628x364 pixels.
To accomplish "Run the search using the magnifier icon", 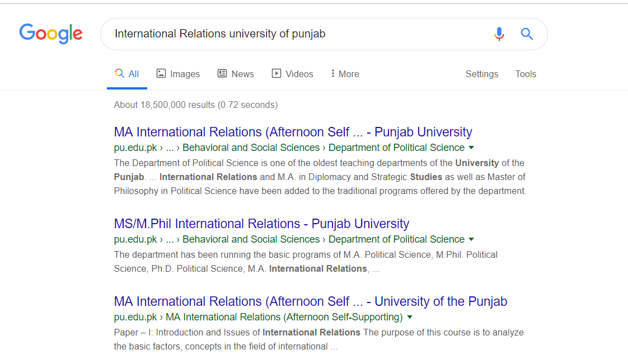I will tap(527, 34).
